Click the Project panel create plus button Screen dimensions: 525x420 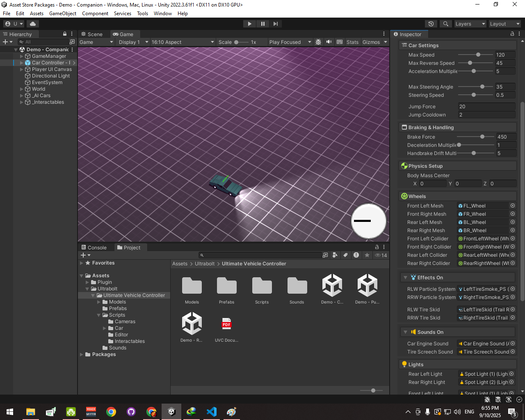[85, 255]
